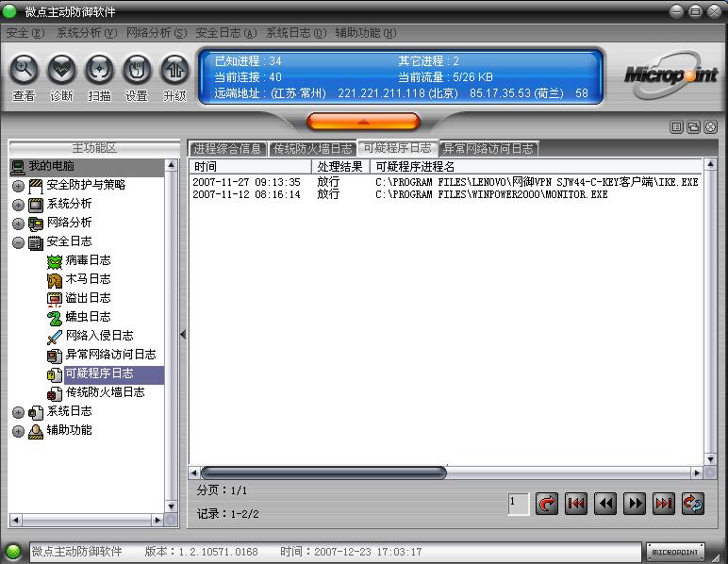Sort by the 可疑程序进程名 column header

(x=537, y=167)
